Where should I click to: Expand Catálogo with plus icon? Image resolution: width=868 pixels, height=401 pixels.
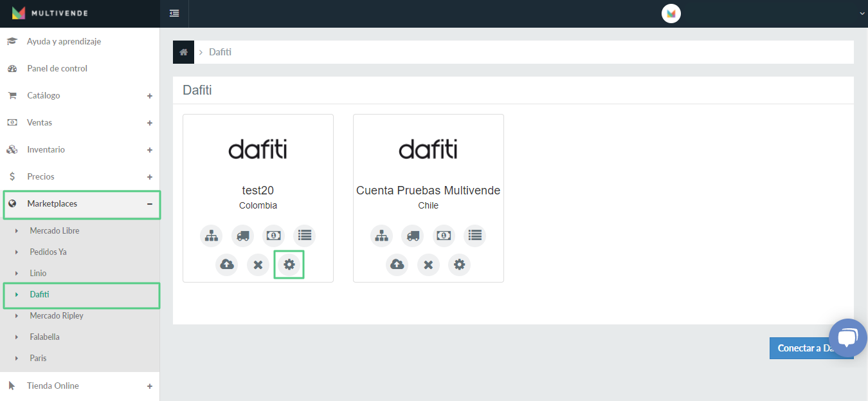[x=150, y=96]
